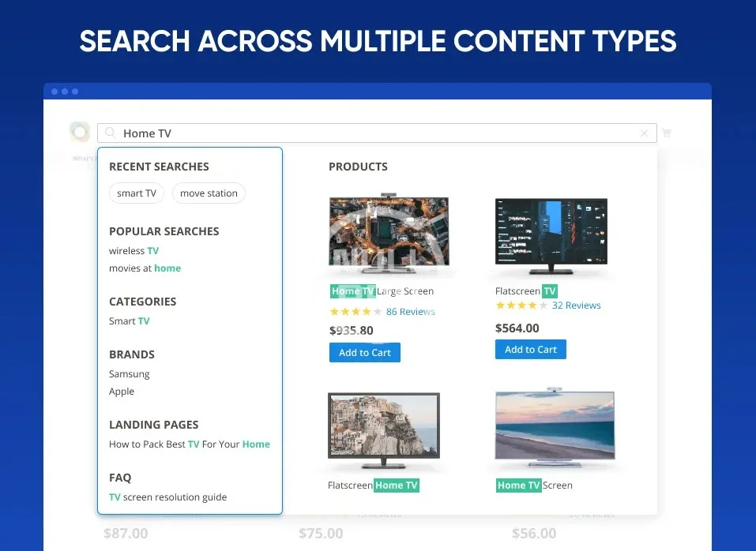Screen dimensions: 756x551
Task: Click in the Home TV search box
Action: (x=379, y=133)
